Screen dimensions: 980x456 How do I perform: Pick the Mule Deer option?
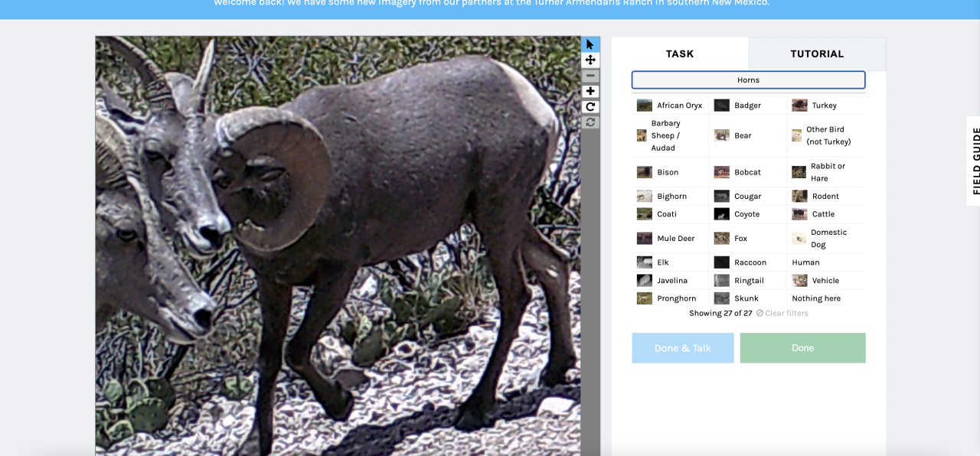pos(671,239)
